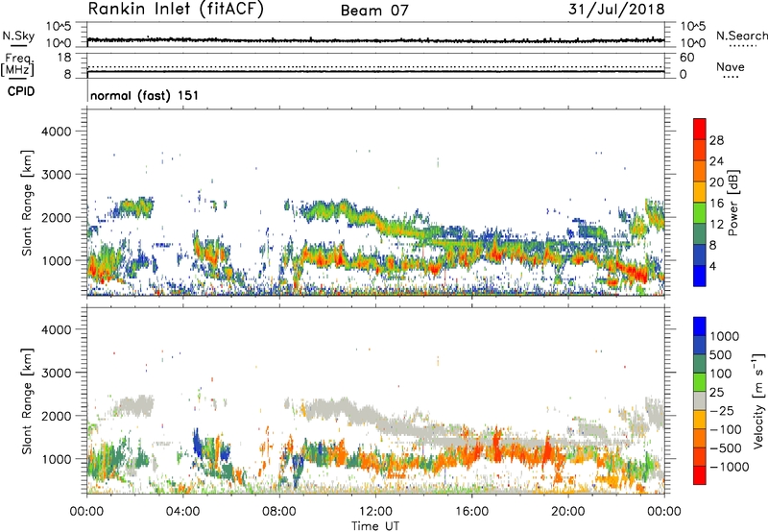Click the 'Beam 07' heading
Image resolution: width=768 pixels, height=532 pixels.
(374, 11)
